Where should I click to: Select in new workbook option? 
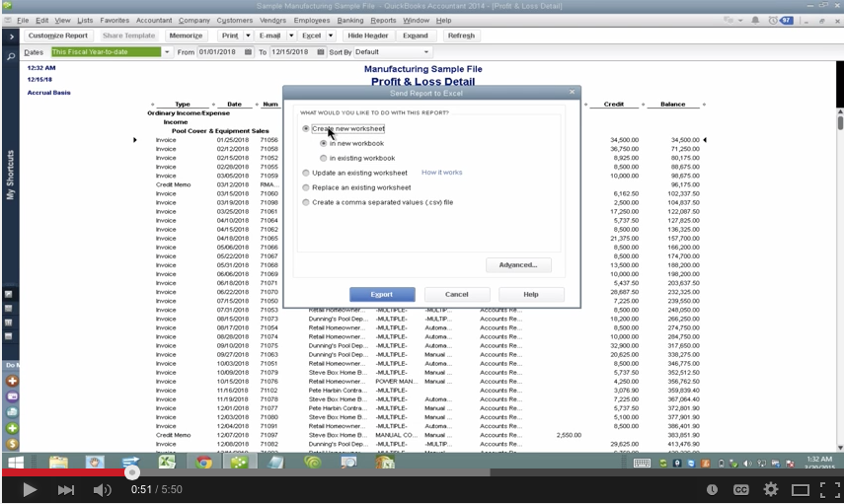pyautogui.click(x=324, y=144)
